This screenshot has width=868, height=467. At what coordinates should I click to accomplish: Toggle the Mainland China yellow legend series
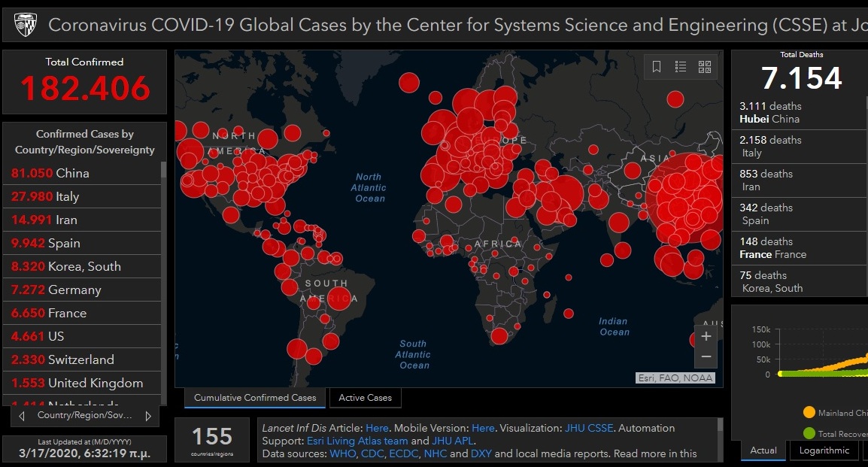(x=809, y=412)
